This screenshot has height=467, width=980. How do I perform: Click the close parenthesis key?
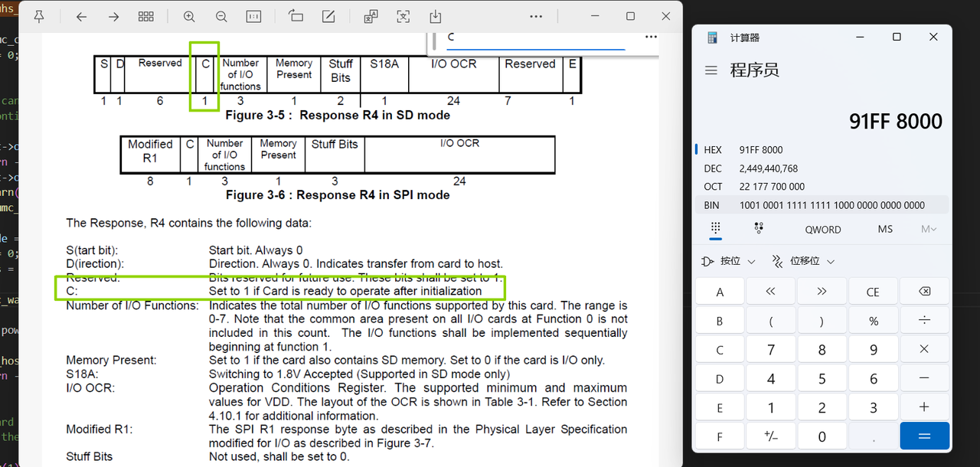[x=822, y=321]
